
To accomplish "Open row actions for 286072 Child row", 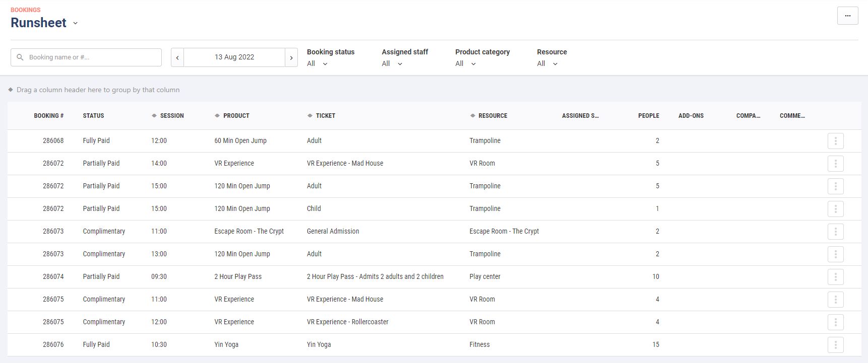I will point(835,209).
